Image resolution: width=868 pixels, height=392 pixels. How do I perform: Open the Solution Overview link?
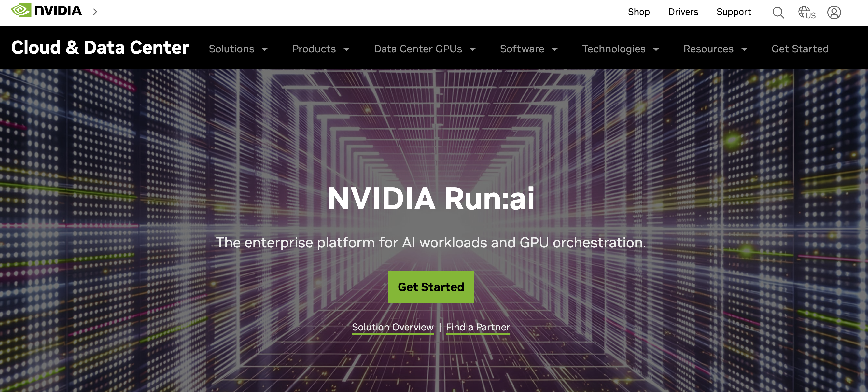click(393, 327)
